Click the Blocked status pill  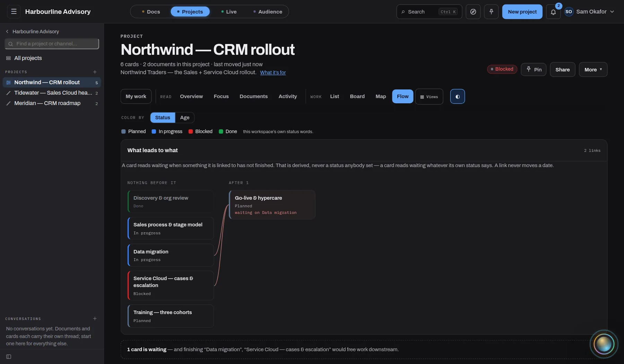[502, 69]
